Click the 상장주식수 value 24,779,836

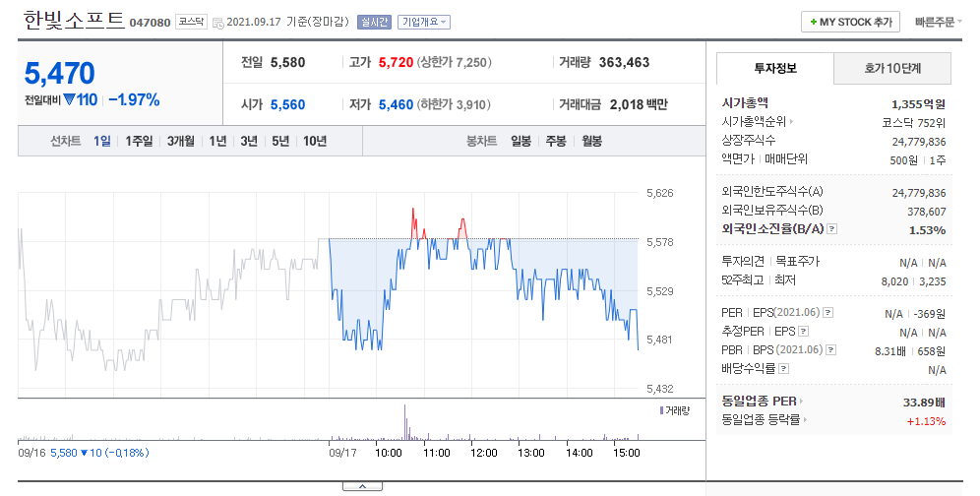tap(919, 142)
